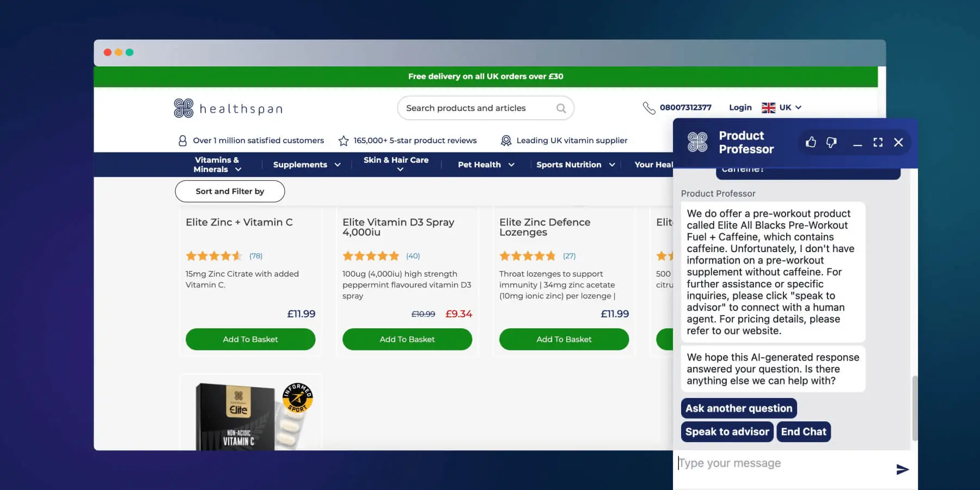Expand Pet Health menu
Image resolution: width=980 pixels, height=490 pixels.
tap(486, 164)
